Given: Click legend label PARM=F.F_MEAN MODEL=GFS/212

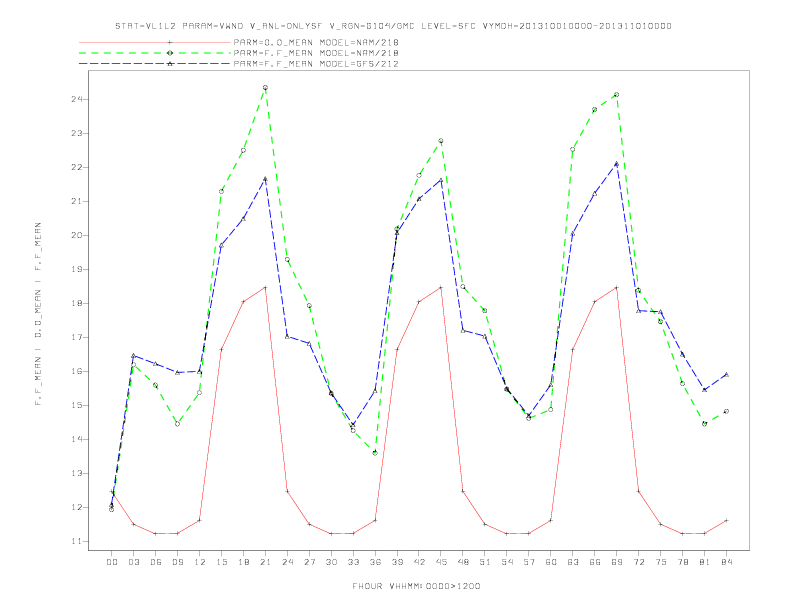Looking at the screenshot, I should pyautogui.click(x=316, y=64).
